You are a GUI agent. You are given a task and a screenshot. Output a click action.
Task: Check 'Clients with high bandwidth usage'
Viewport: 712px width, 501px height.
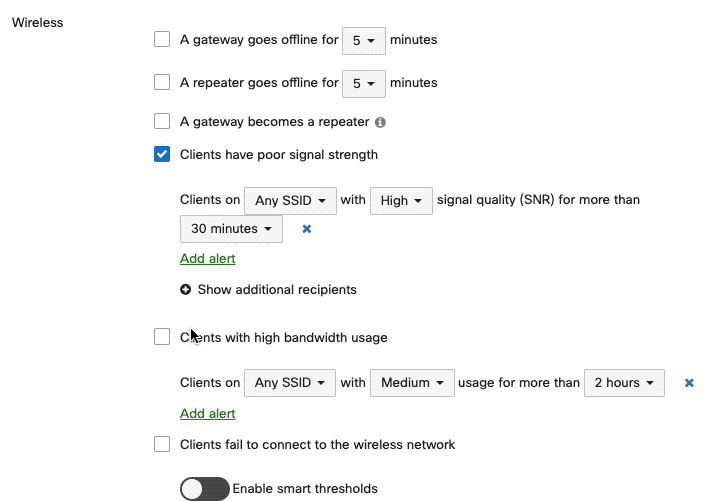pyautogui.click(x=162, y=337)
